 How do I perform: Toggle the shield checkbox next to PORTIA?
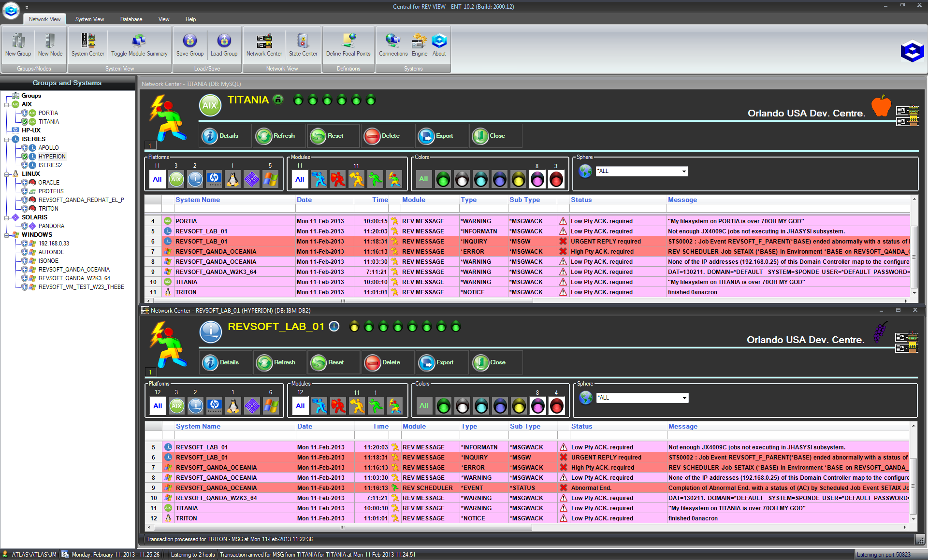pyautogui.click(x=25, y=113)
